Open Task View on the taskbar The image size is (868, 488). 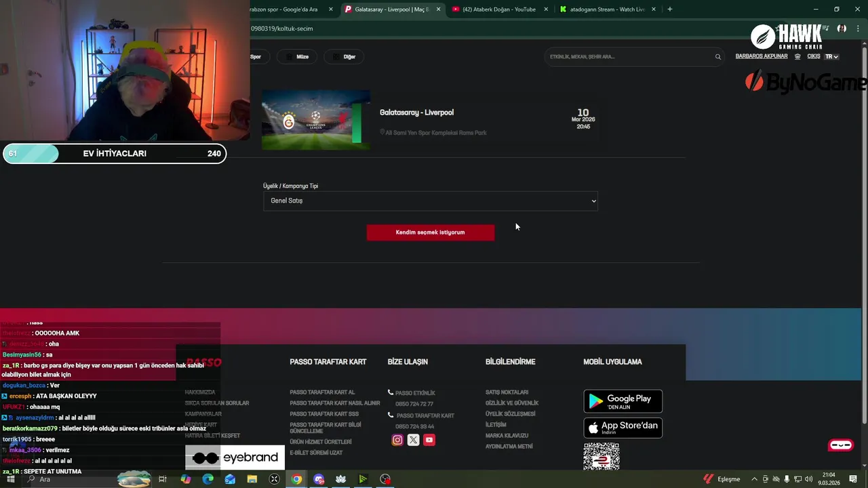[163, 479]
